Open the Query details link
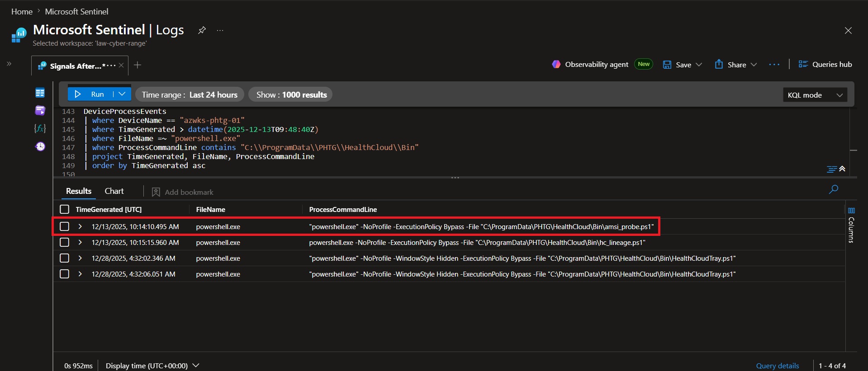The width and height of the screenshot is (868, 371). click(778, 366)
